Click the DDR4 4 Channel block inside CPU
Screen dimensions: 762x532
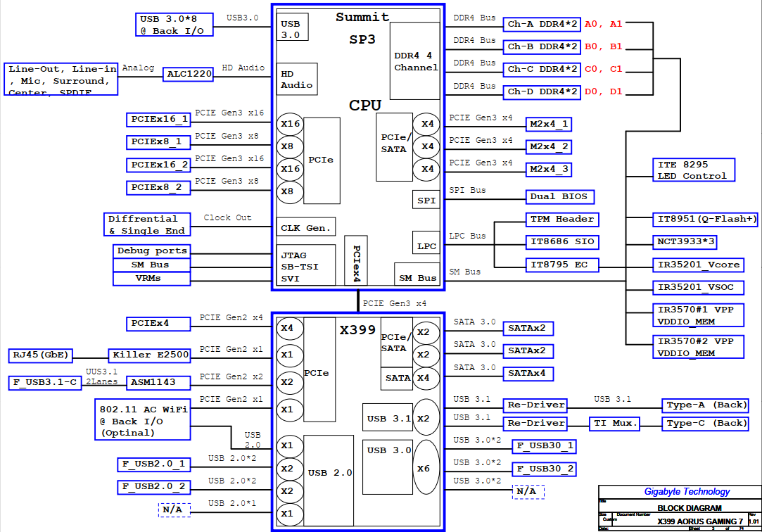coord(414,61)
